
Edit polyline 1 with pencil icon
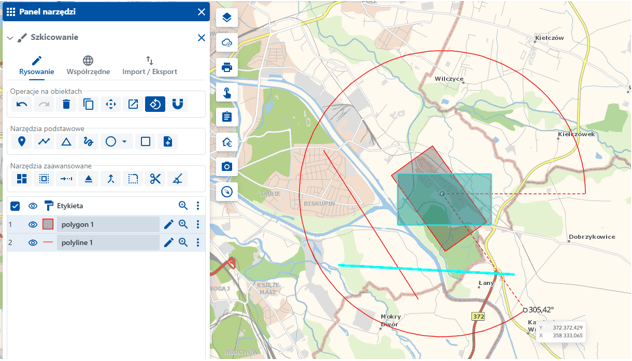(x=168, y=243)
